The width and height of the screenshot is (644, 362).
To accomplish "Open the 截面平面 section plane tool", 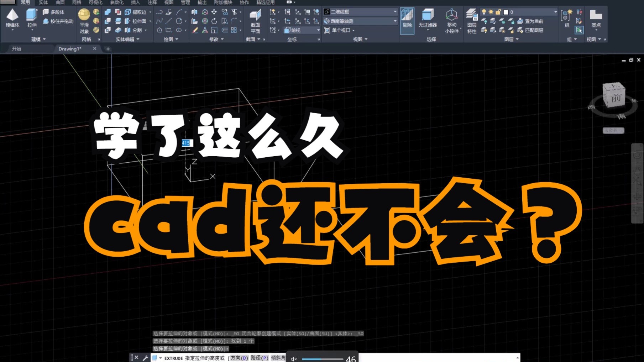I will tap(255, 21).
